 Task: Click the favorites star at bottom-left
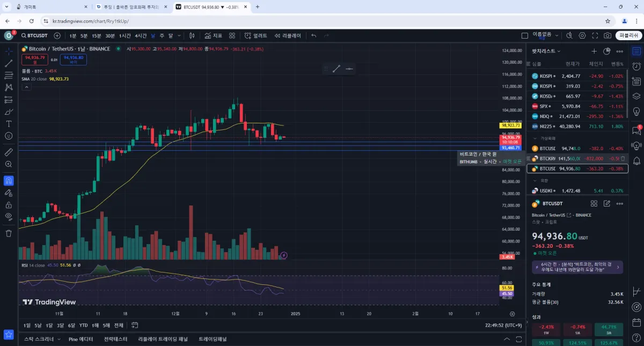click(x=9, y=334)
